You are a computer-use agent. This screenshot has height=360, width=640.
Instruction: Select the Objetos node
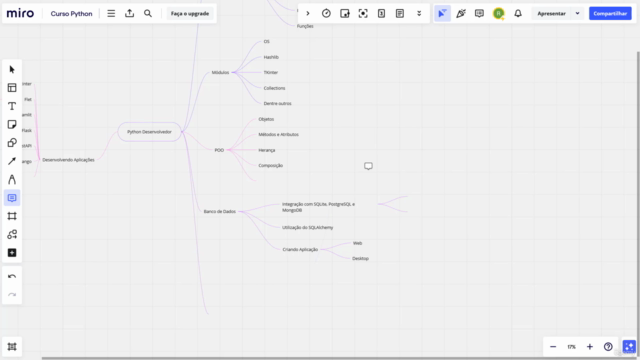[266, 119]
